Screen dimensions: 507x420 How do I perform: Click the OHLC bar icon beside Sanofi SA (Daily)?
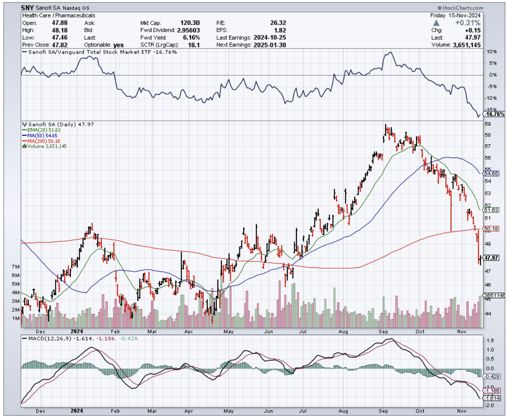(24, 124)
